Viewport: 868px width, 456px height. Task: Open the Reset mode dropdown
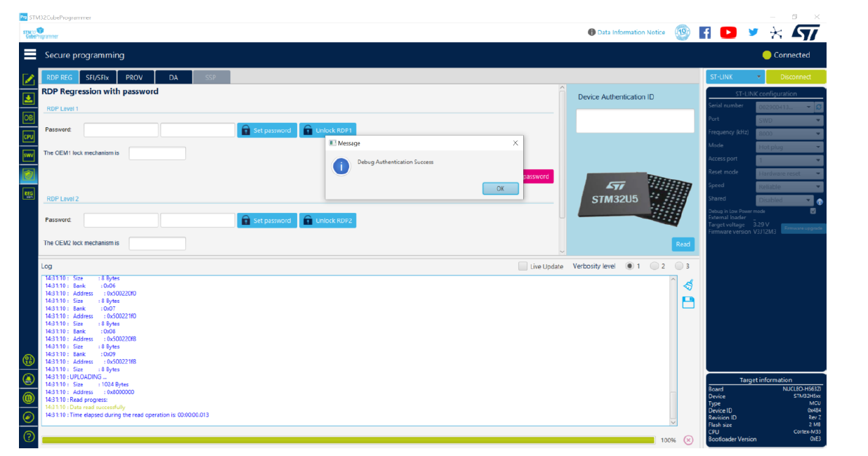[x=789, y=174]
